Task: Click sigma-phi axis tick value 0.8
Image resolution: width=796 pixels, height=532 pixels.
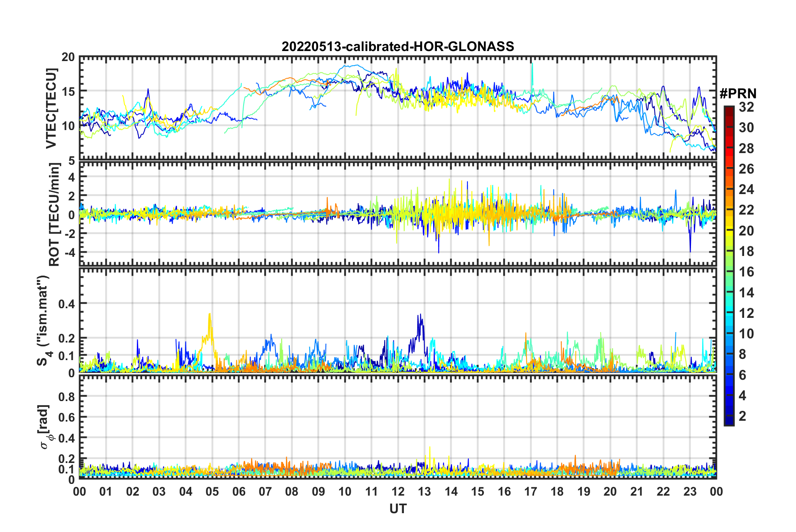Action: click(67, 396)
